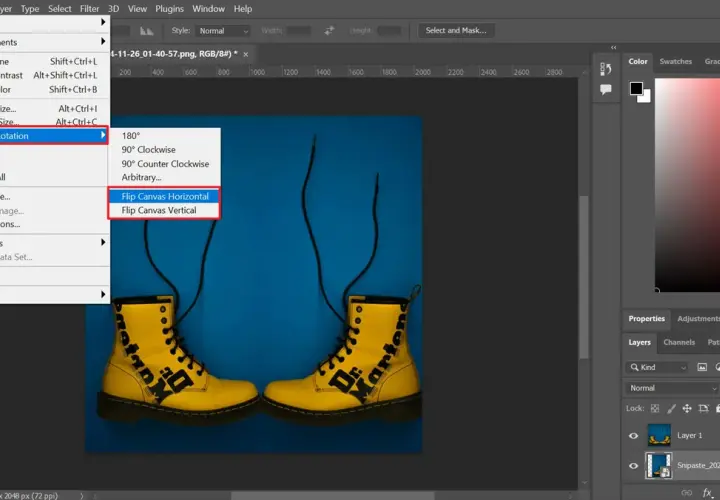Click the Auto Tone entry with Shift+Ctrl+L

(x=54, y=61)
